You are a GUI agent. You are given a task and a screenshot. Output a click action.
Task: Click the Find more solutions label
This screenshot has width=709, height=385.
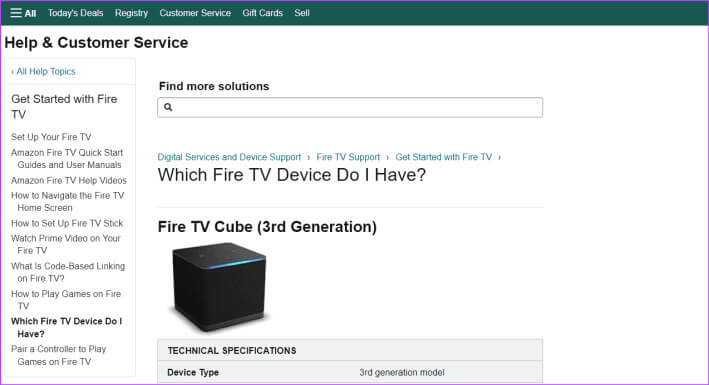click(x=214, y=86)
